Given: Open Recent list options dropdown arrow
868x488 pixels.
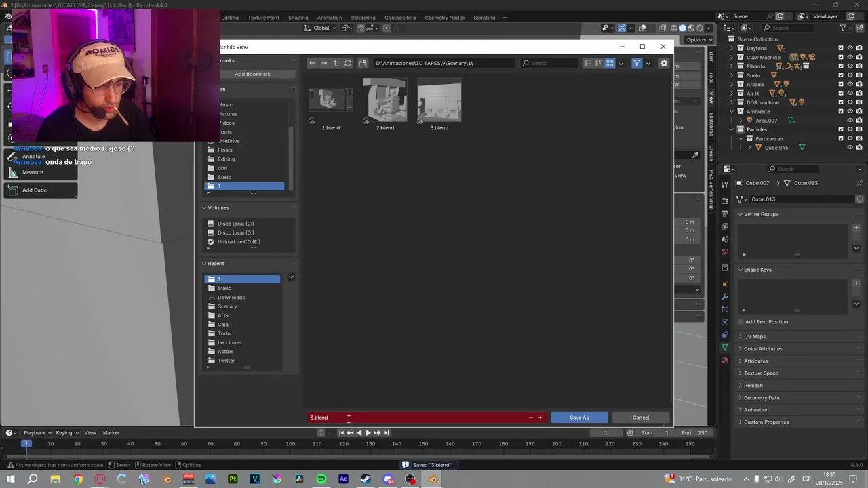Looking at the screenshot, I should [291, 277].
